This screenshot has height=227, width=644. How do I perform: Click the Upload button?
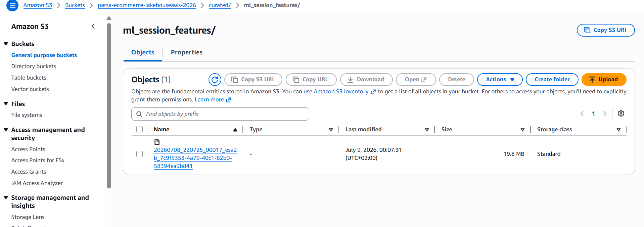click(x=604, y=80)
